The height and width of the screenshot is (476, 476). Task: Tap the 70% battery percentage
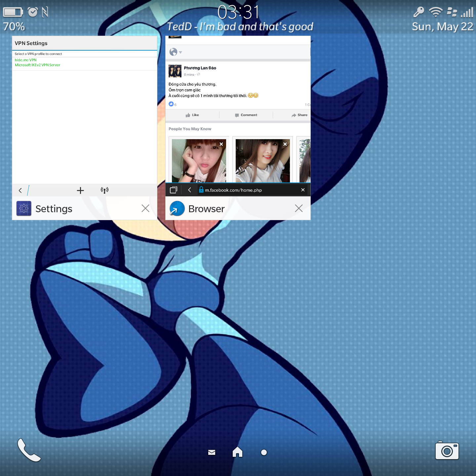(14, 26)
